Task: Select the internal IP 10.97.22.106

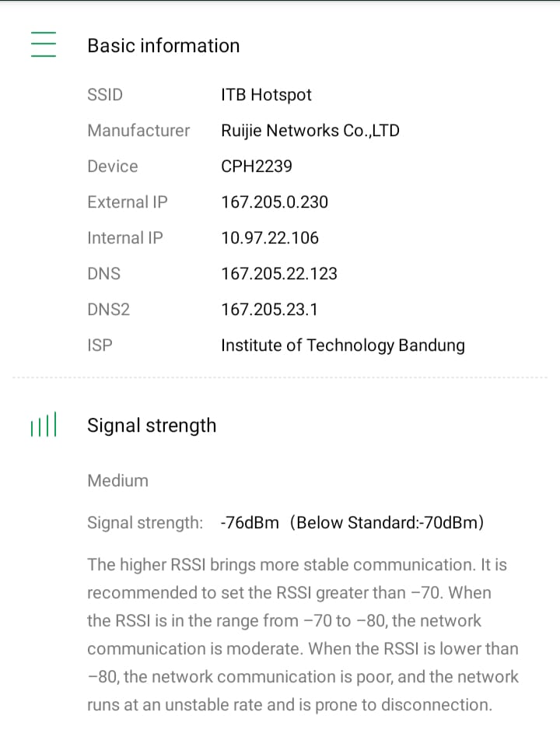Action: 270,238
